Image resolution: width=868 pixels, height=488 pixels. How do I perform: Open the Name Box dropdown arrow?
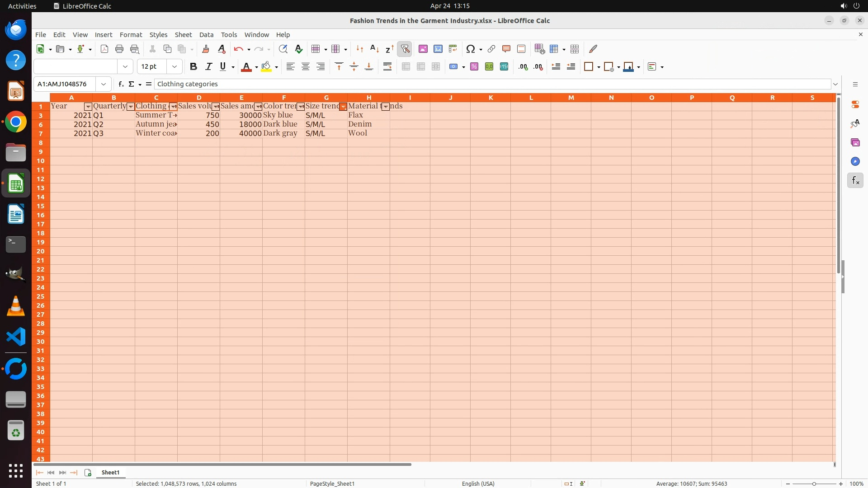coord(104,84)
